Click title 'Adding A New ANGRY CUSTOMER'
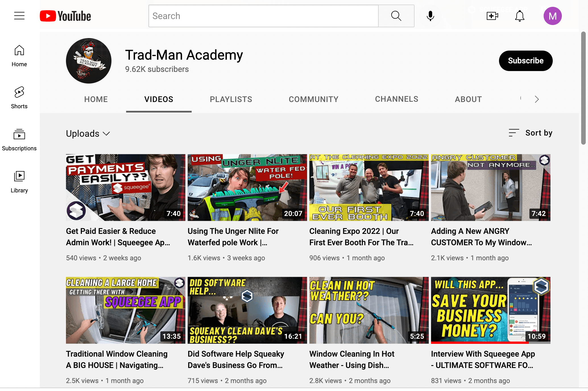Image resolution: width=588 pixels, height=391 pixels. 481,237
